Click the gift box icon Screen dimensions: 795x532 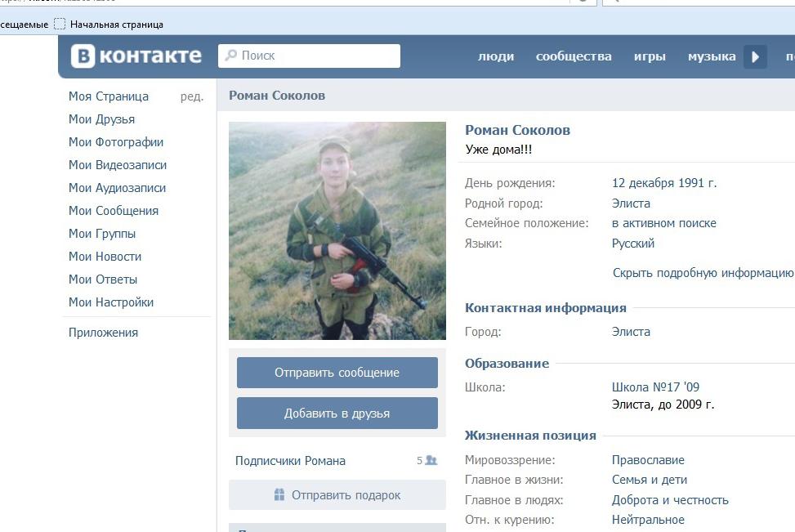279,494
